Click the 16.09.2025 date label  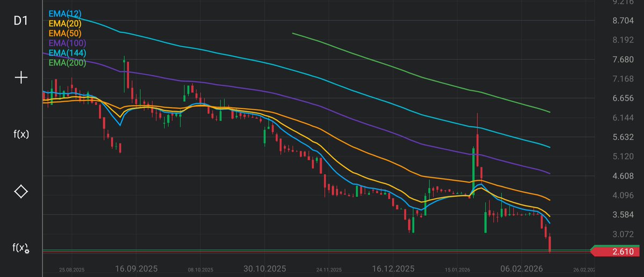[x=137, y=268]
